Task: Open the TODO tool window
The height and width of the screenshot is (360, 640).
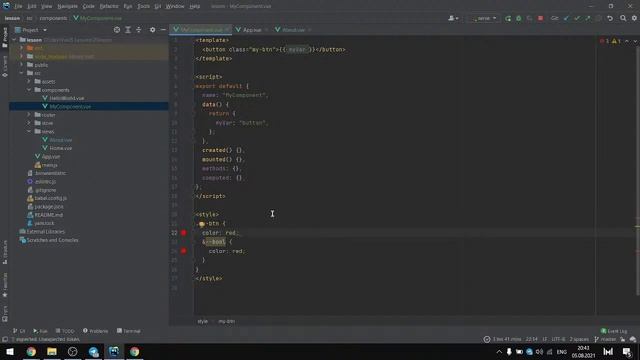Action: (65, 331)
